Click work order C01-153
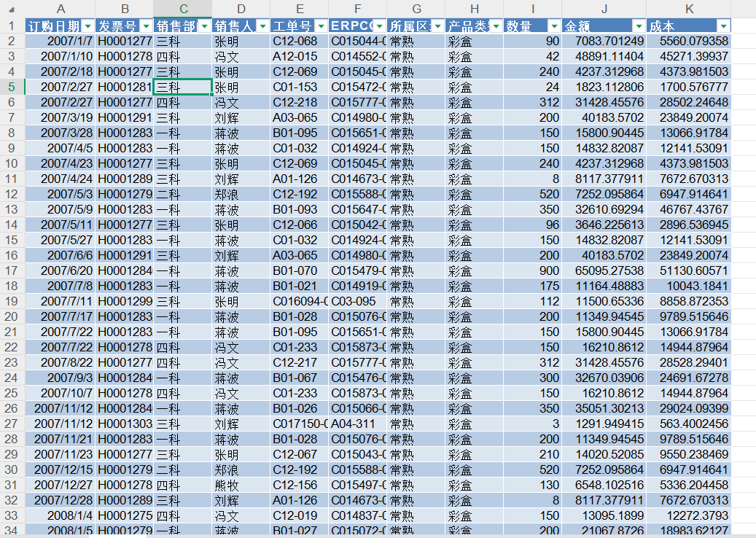The height and width of the screenshot is (538, 756). pyautogui.click(x=300, y=87)
